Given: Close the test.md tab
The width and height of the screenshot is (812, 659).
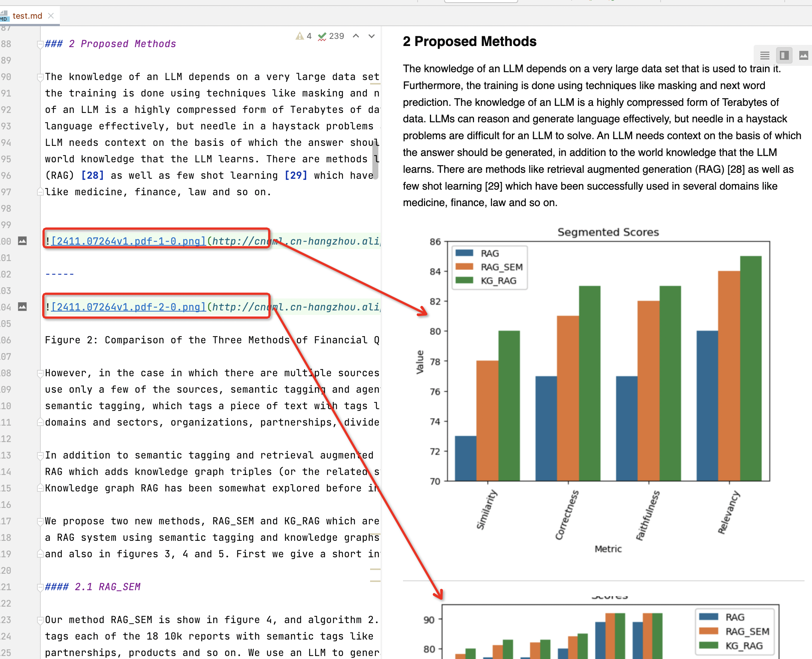Looking at the screenshot, I should click(51, 16).
